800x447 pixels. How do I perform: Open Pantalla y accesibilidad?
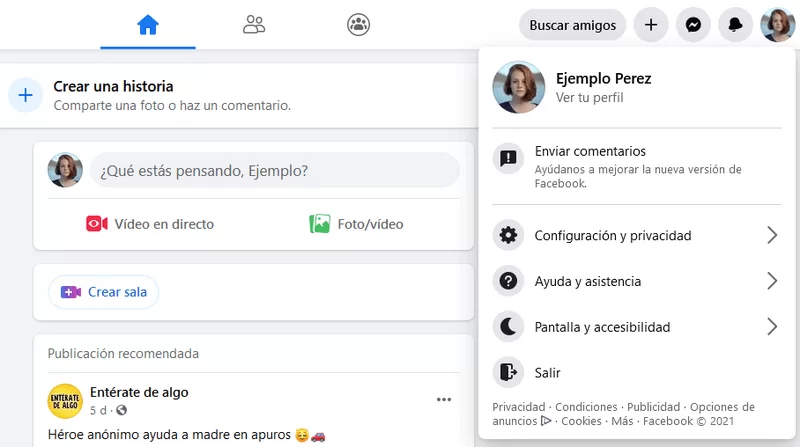(x=637, y=327)
